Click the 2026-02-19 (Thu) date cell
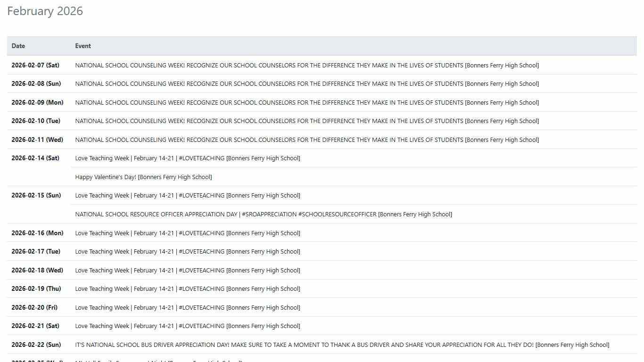The width and height of the screenshot is (644, 362). (36, 289)
